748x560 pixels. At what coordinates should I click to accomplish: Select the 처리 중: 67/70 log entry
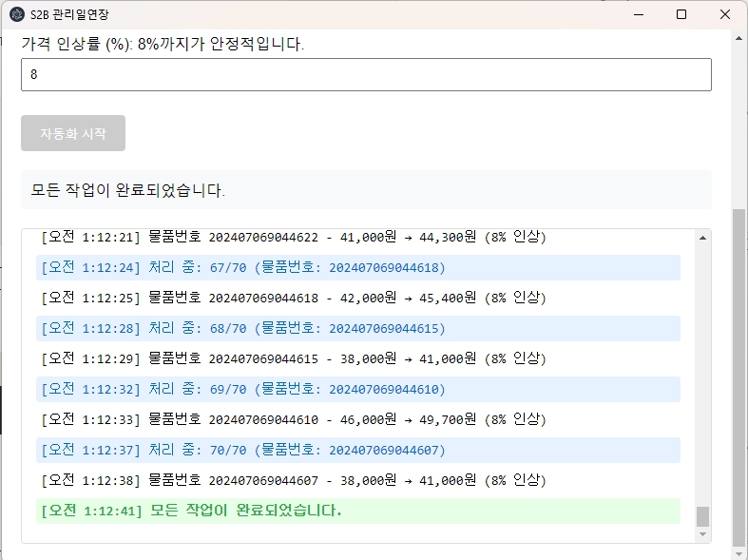coord(357,268)
